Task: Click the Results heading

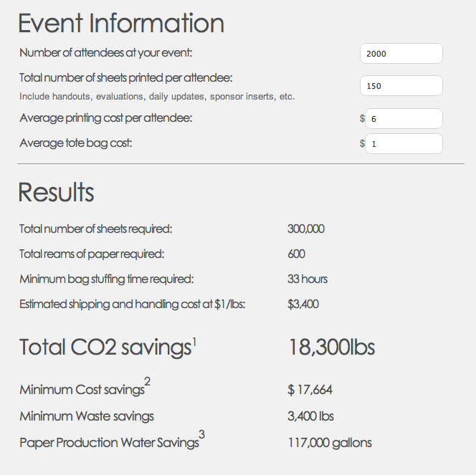Action: tap(56, 192)
